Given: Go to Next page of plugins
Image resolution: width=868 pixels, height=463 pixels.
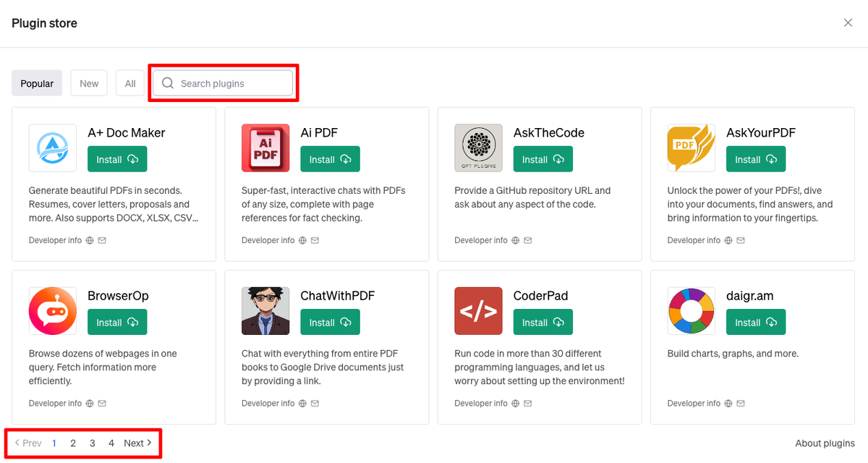Looking at the screenshot, I should coord(137,443).
